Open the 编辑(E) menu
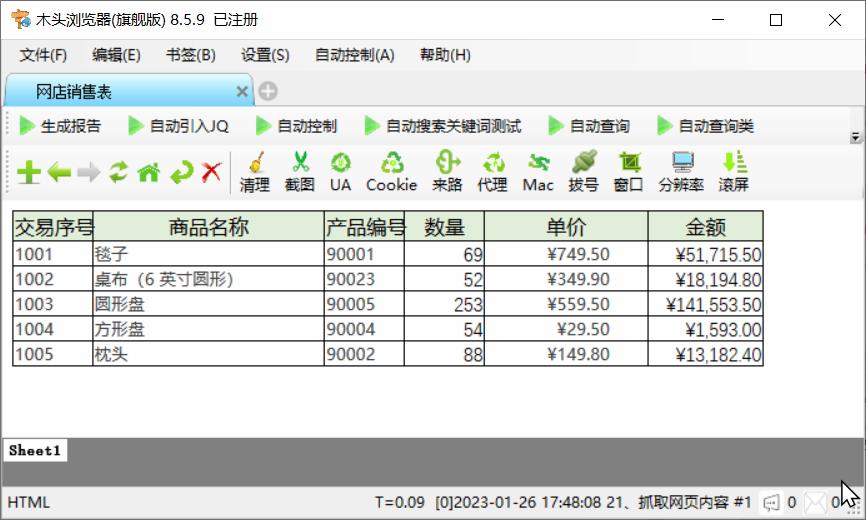 click(117, 55)
